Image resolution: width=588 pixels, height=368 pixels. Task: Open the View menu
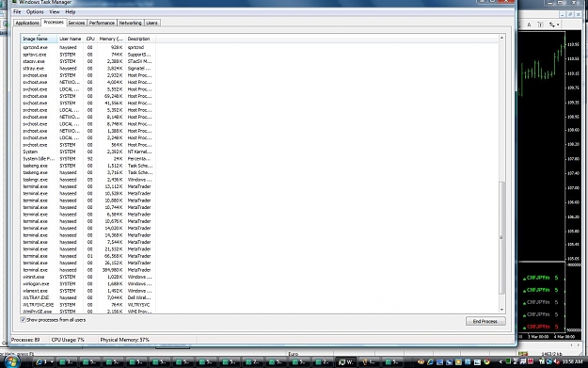[55, 12]
